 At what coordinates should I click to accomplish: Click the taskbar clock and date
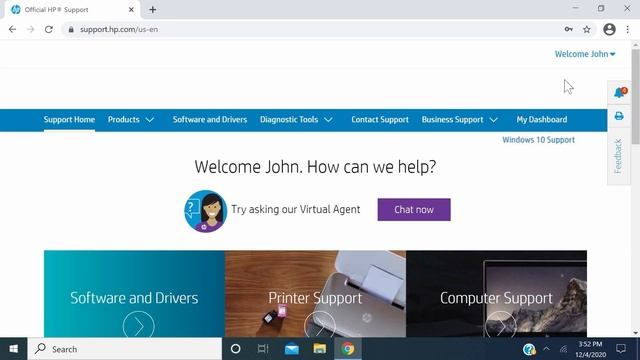pos(590,349)
